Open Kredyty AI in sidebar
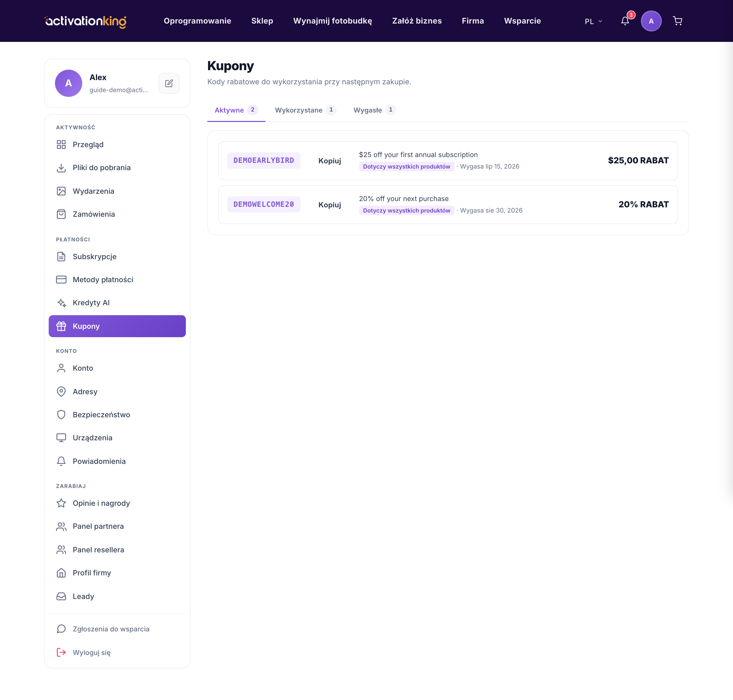This screenshot has width=733, height=700. (x=117, y=303)
